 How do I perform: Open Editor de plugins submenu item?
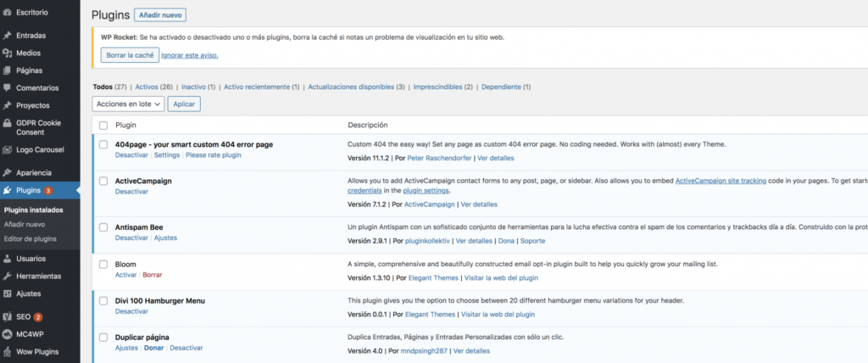[31, 238]
